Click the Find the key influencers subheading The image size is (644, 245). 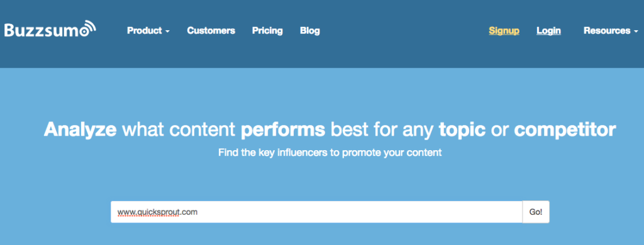(x=330, y=153)
